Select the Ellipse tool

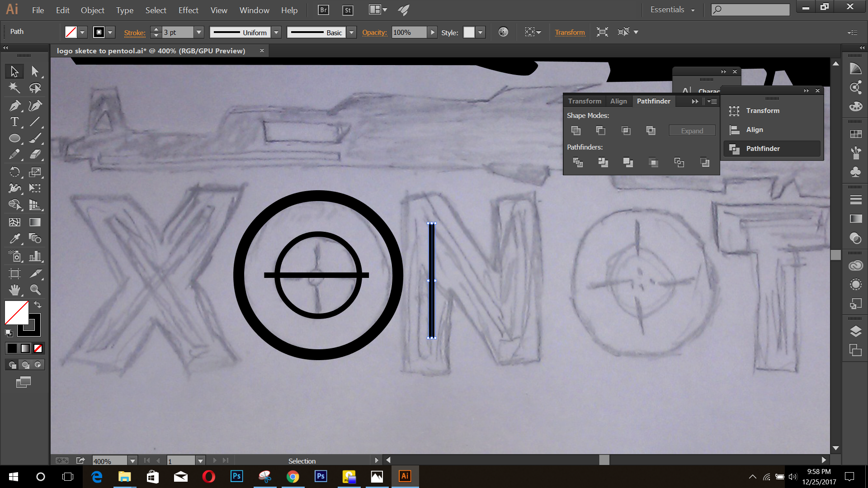[x=14, y=138]
